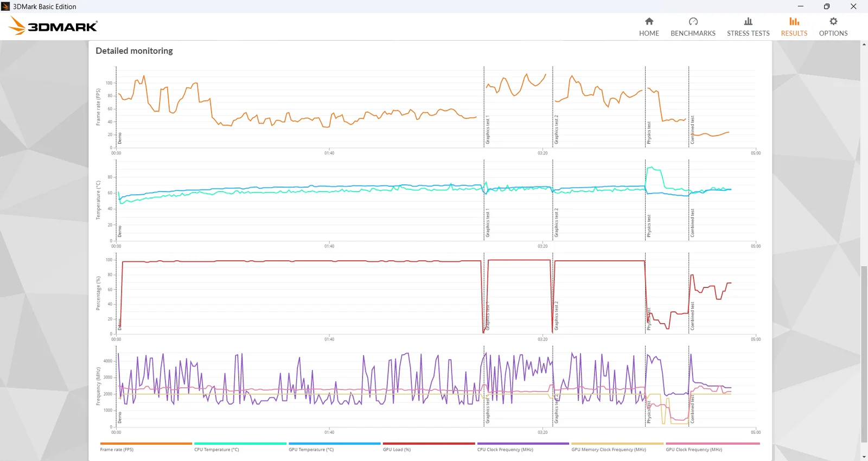This screenshot has height=461, width=868.
Task: Toggle the GPU Temperature (°C) legend series
Action: (335, 447)
